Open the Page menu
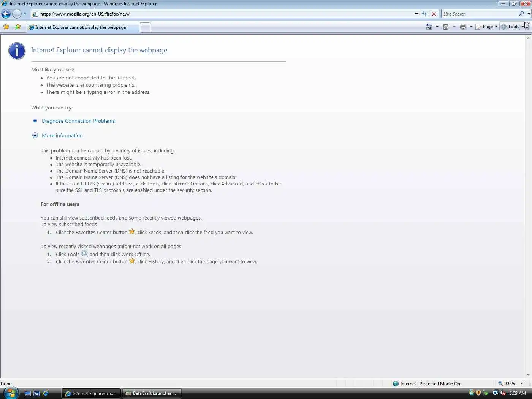This screenshot has width=532, height=399. 486,27
